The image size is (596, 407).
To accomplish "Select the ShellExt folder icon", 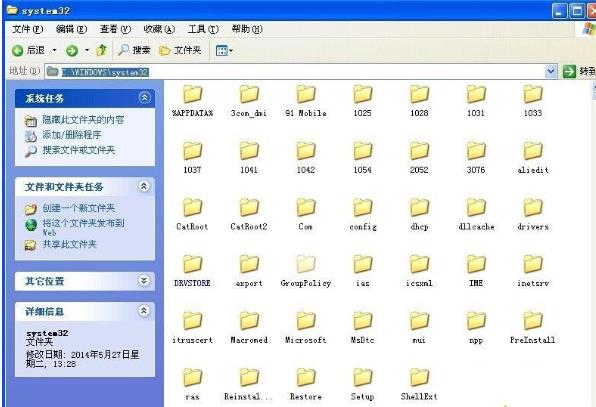I will tap(419, 377).
